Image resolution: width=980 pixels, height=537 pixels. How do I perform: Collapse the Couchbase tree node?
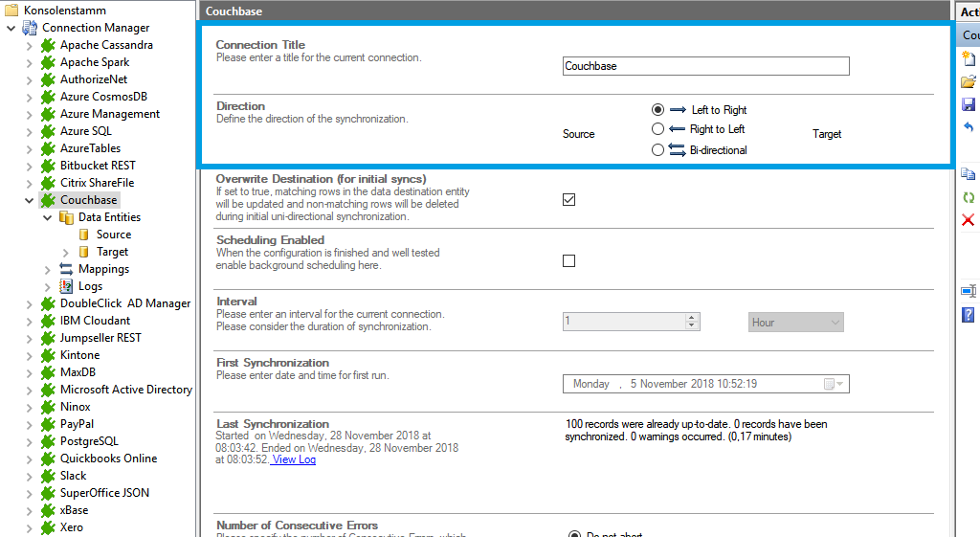pyautogui.click(x=29, y=200)
